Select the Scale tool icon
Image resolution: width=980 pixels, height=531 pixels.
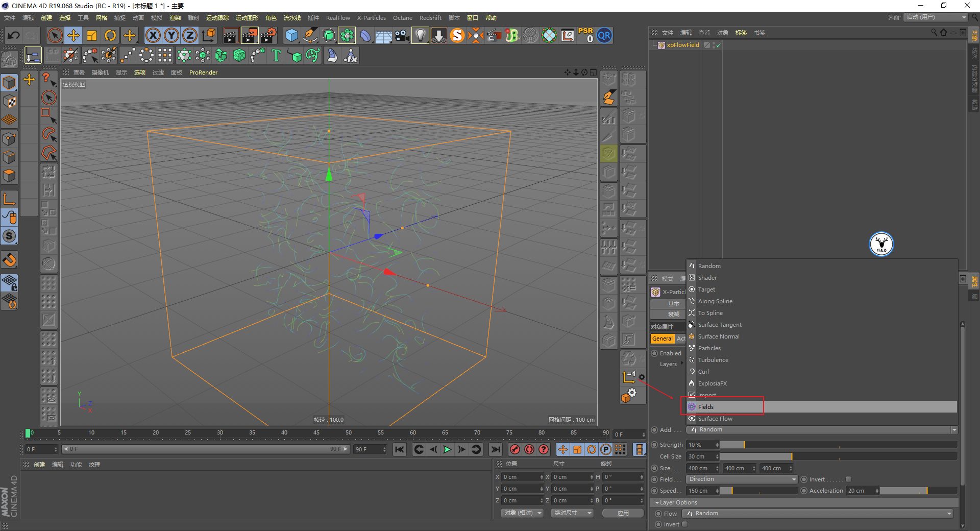(92, 35)
